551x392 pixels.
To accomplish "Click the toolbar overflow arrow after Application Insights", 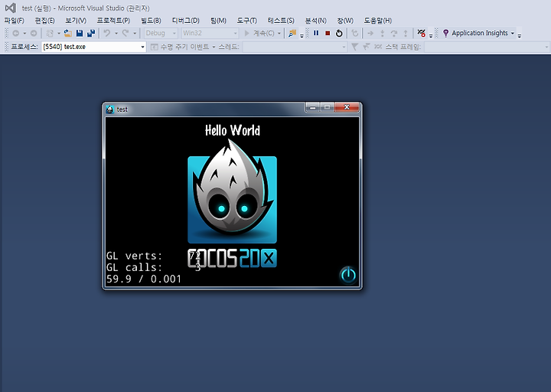I will click(520, 34).
